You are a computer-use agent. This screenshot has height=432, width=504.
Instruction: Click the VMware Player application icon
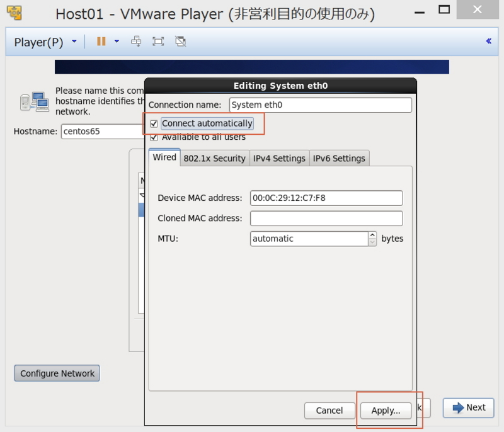point(14,13)
